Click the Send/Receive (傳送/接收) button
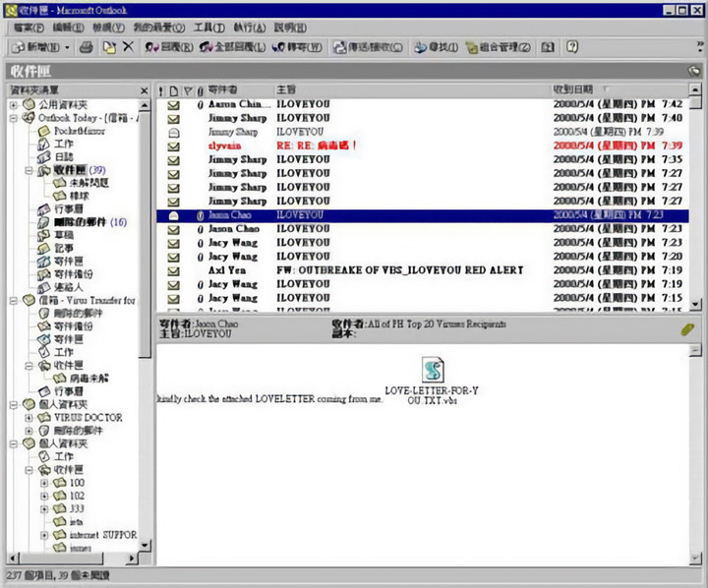The image size is (708, 588). 368,46
